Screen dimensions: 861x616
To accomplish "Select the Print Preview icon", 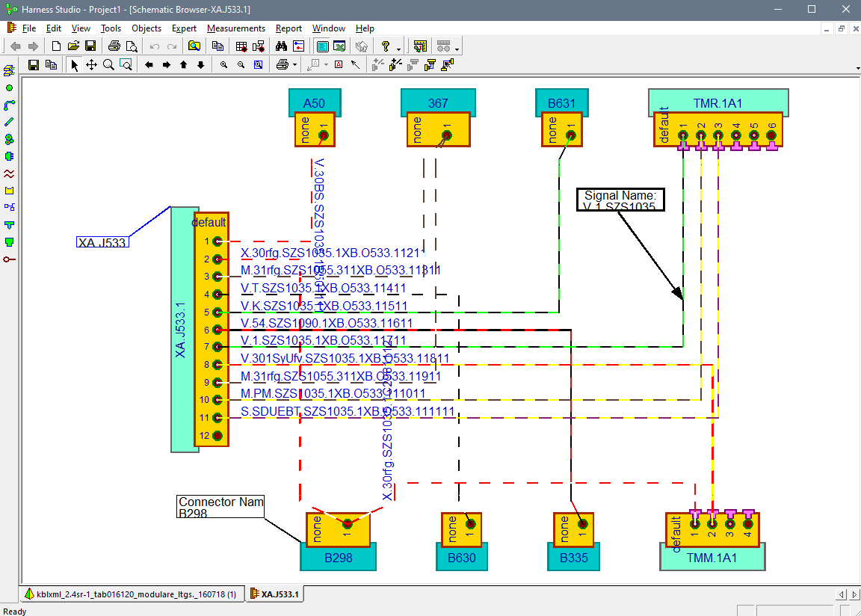I will click(x=132, y=45).
